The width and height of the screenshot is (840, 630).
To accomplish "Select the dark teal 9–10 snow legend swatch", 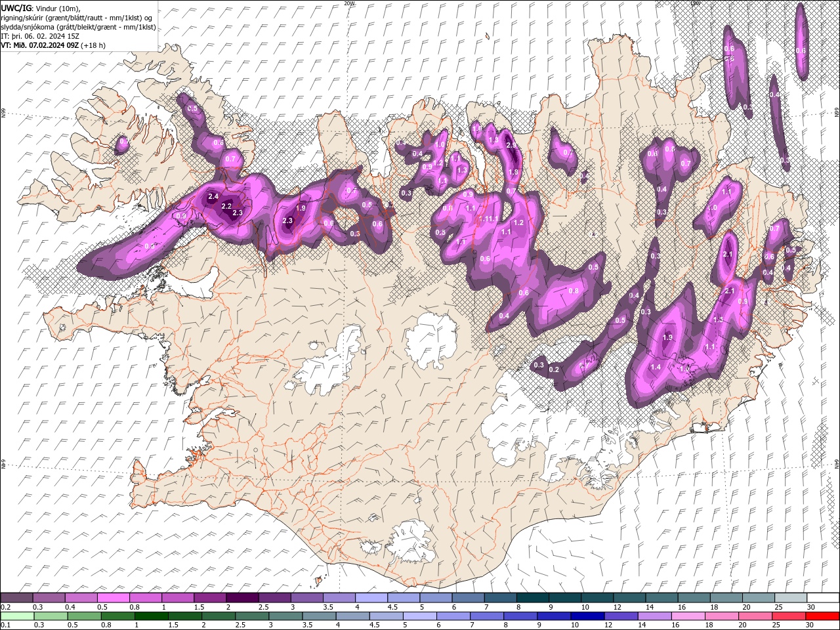I will coord(565,598).
